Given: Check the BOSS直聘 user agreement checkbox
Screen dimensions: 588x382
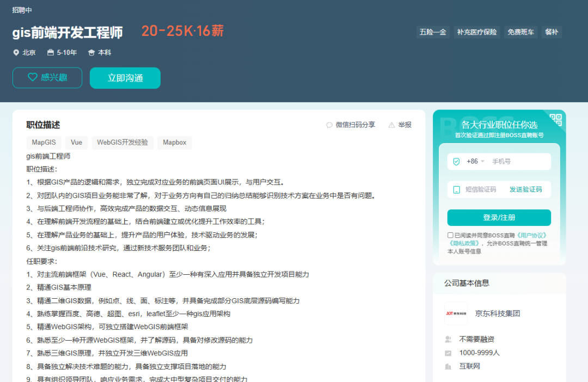Looking at the screenshot, I should tap(450, 235).
